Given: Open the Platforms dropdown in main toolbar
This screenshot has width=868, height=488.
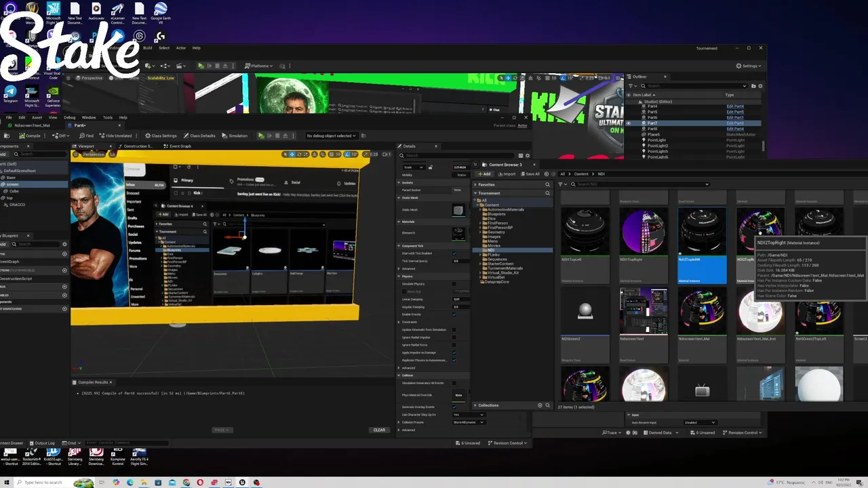Looking at the screenshot, I should pos(259,66).
